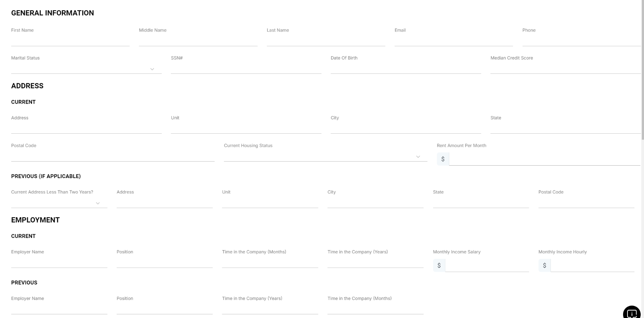The image size is (644, 318).
Task: Open the chat widget icon
Action: tap(632, 313)
